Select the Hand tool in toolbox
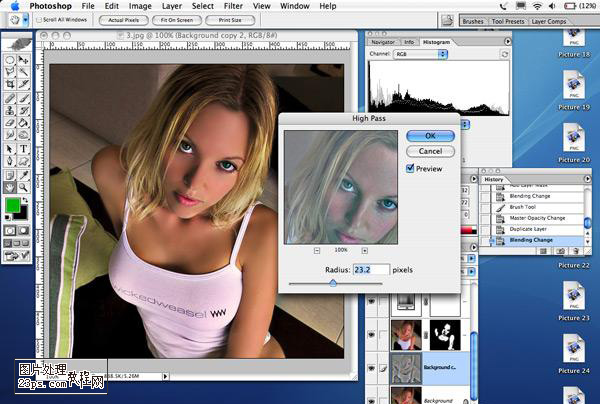The image size is (600, 404). tap(10, 187)
